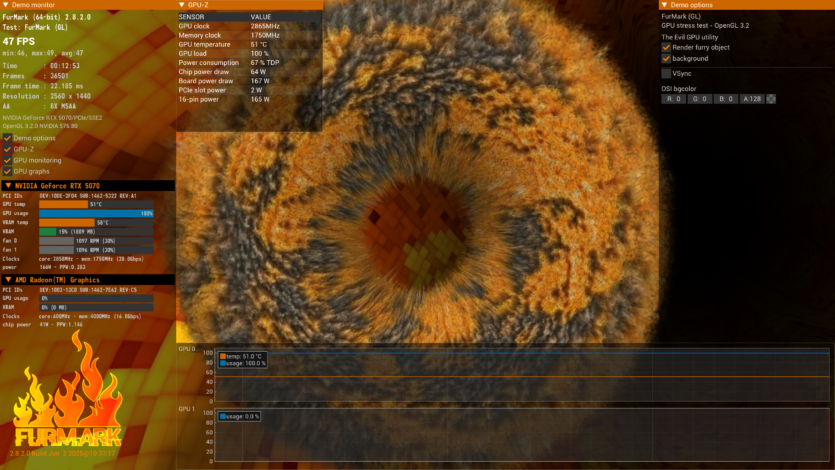Click the A:128 alpha value field
The width and height of the screenshot is (835, 470).
tap(752, 99)
